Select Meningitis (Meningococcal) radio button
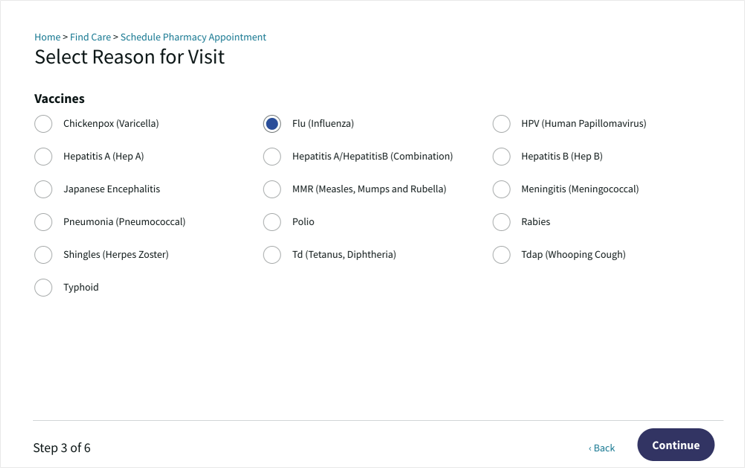The image size is (745, 468). click(502, 189)
